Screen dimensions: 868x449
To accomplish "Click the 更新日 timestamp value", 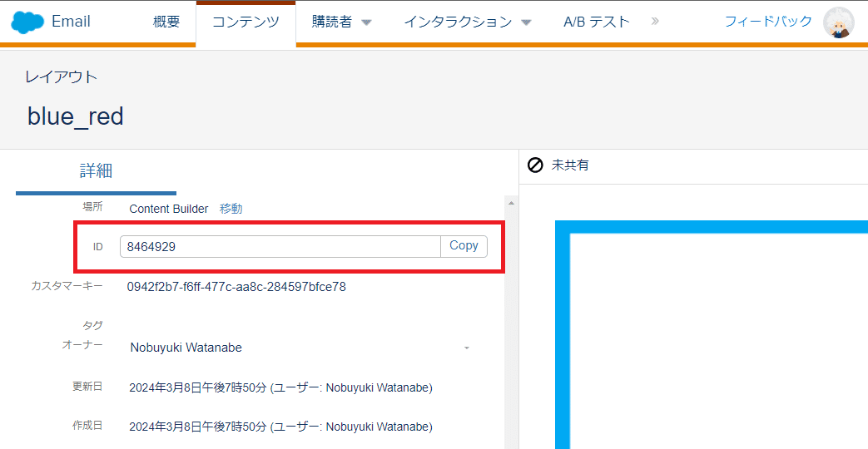I will (280, 387).
